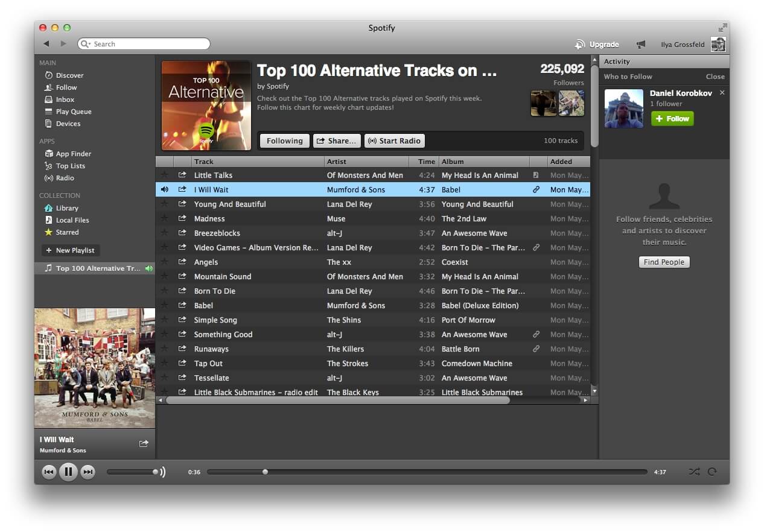Focus the Search field
The image size is (764, 532).
144,44
